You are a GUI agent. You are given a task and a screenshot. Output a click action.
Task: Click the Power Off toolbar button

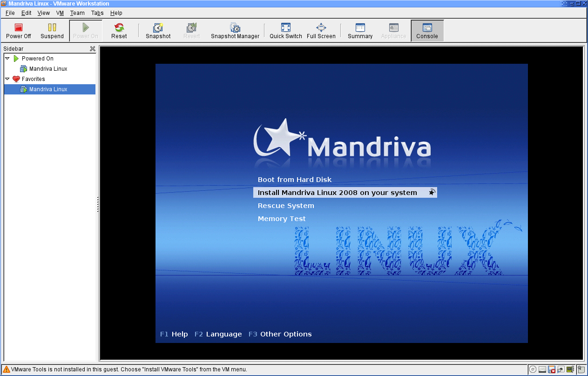click(x=19, y=31)
